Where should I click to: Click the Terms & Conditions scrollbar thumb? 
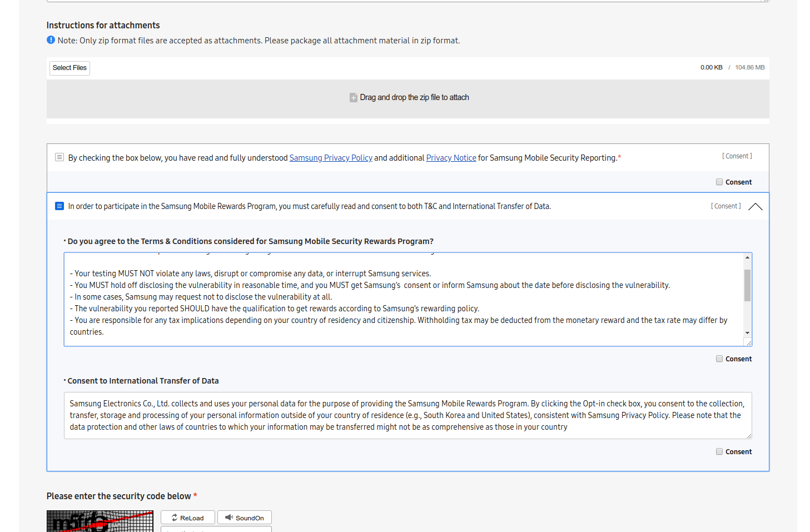tap(747, 285)
